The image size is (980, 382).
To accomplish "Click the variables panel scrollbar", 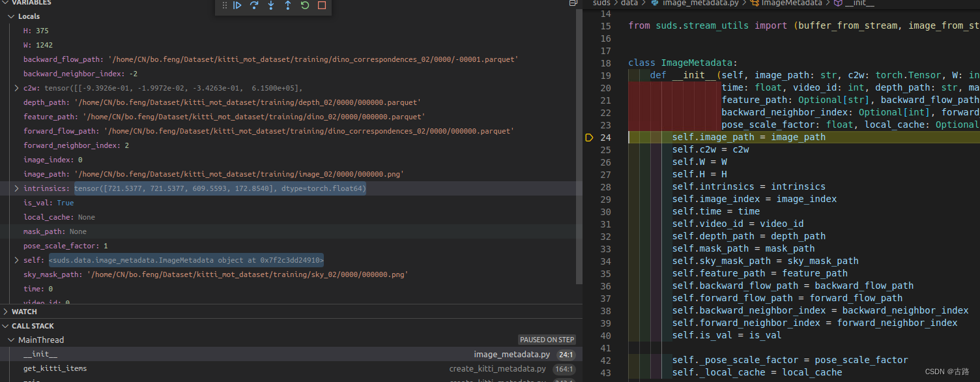I will tap(580, 147).
